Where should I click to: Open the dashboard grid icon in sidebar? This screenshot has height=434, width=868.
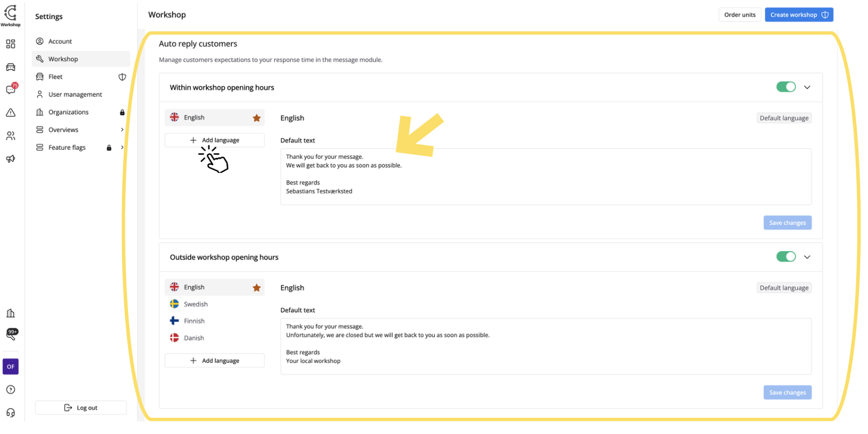point(11,44)
